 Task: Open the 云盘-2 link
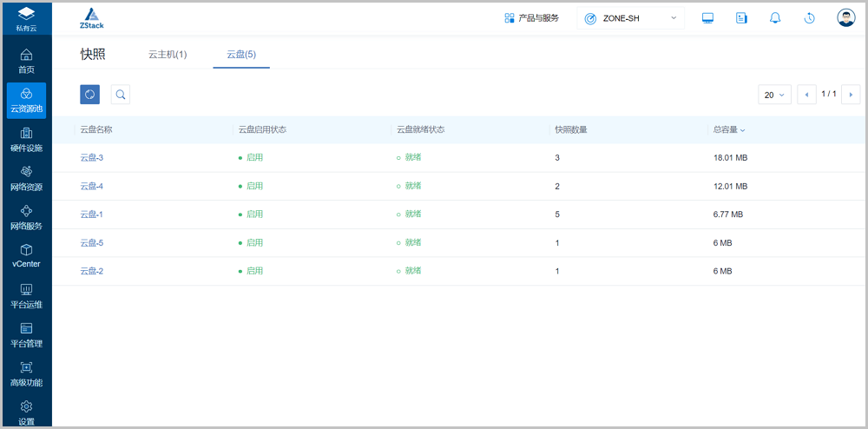92,271
